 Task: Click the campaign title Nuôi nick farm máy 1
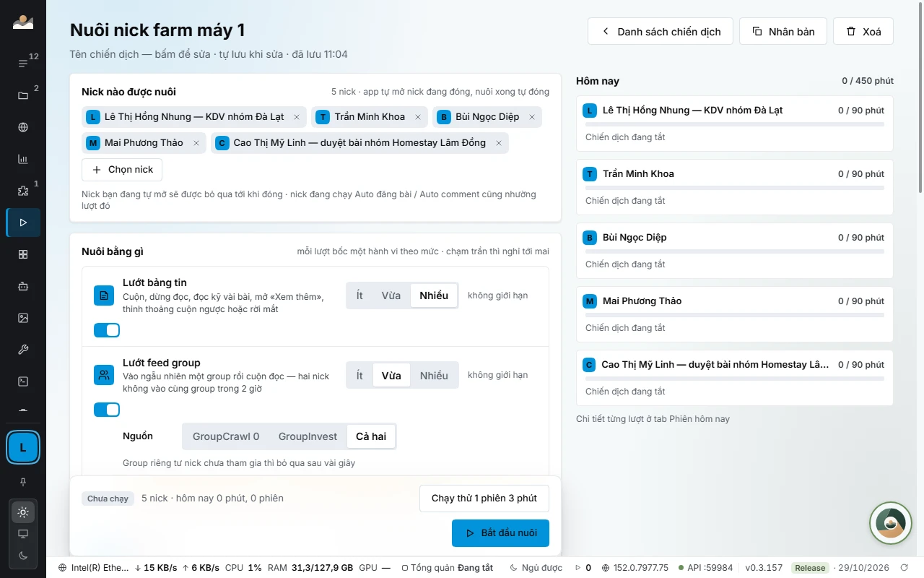157,30
